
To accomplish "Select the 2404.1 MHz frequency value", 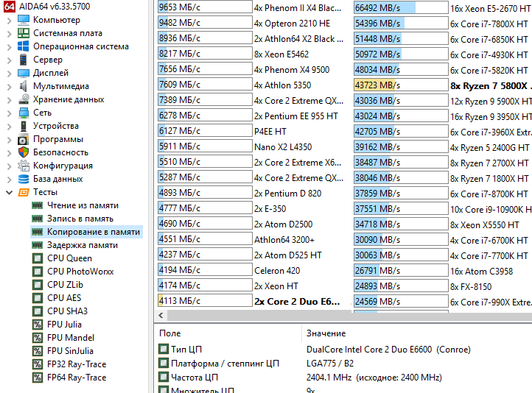I will [x=374, y=377].
